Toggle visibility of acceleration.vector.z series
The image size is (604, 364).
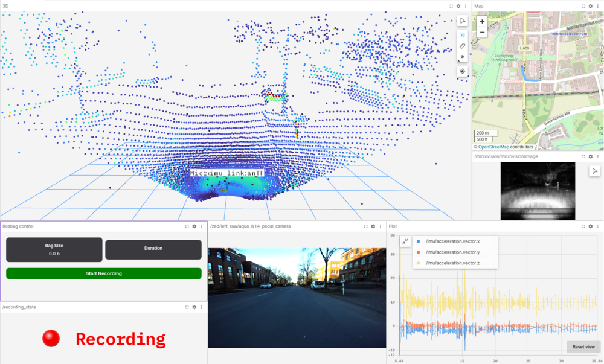[419, 263]
